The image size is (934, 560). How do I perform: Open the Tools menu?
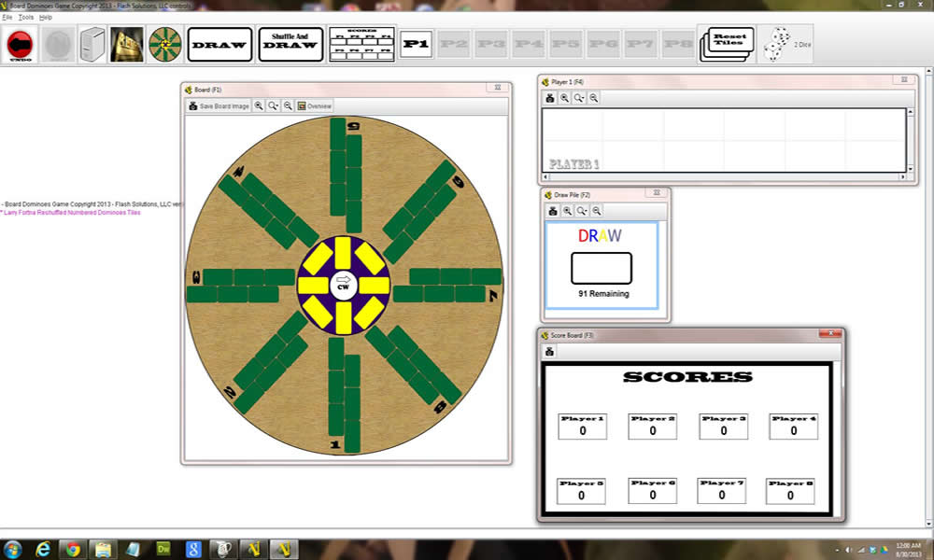tap(25, 17)
